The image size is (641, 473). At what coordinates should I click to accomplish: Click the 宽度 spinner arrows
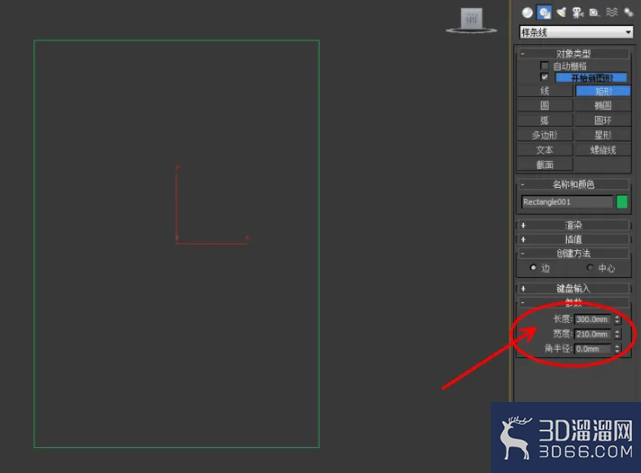coord(617,334)
